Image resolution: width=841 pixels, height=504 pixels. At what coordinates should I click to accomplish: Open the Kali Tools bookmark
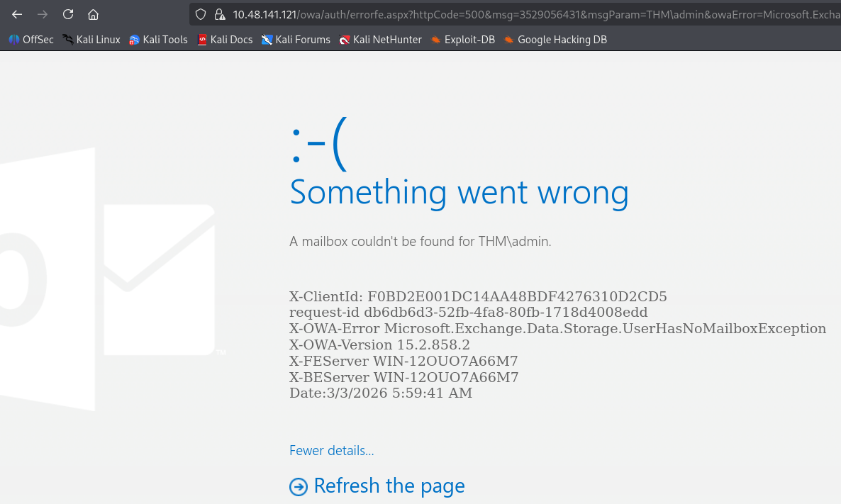pos(158,40)
